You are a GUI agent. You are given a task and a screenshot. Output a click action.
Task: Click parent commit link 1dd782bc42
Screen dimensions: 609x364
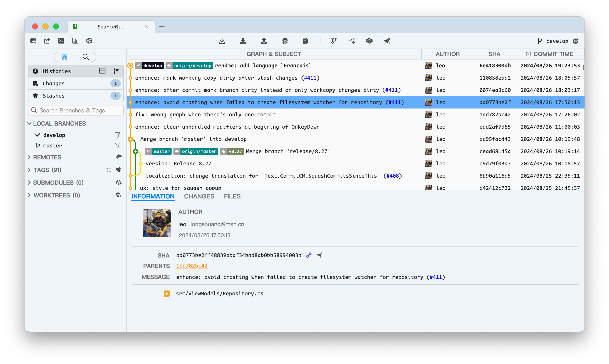[x=192, y=265]
